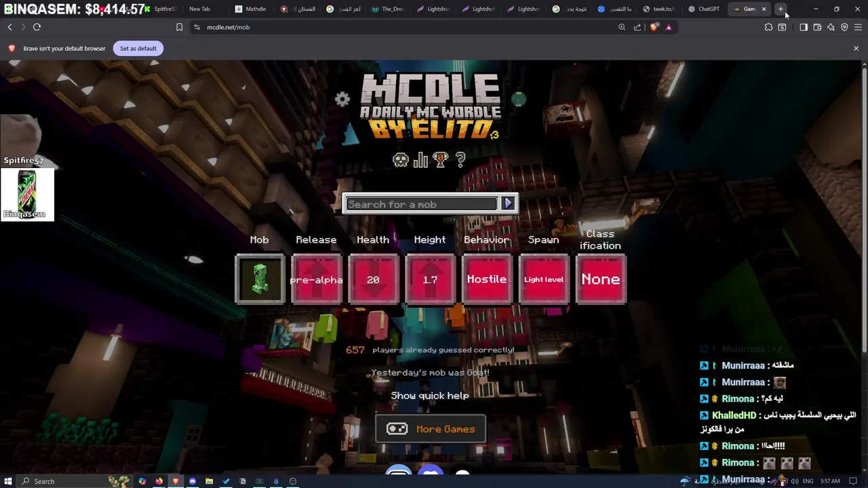Switch to the Mathdle tab

pos(250,9)
